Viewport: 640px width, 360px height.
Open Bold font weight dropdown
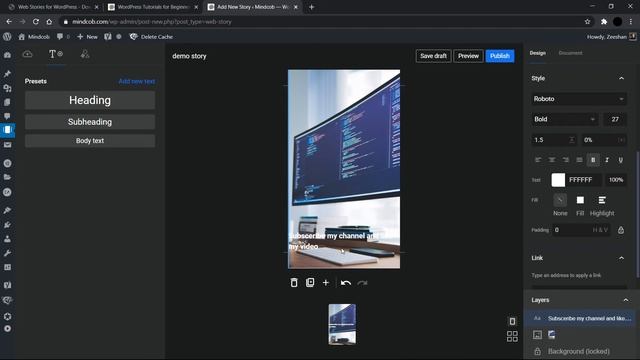click(564, 119)
